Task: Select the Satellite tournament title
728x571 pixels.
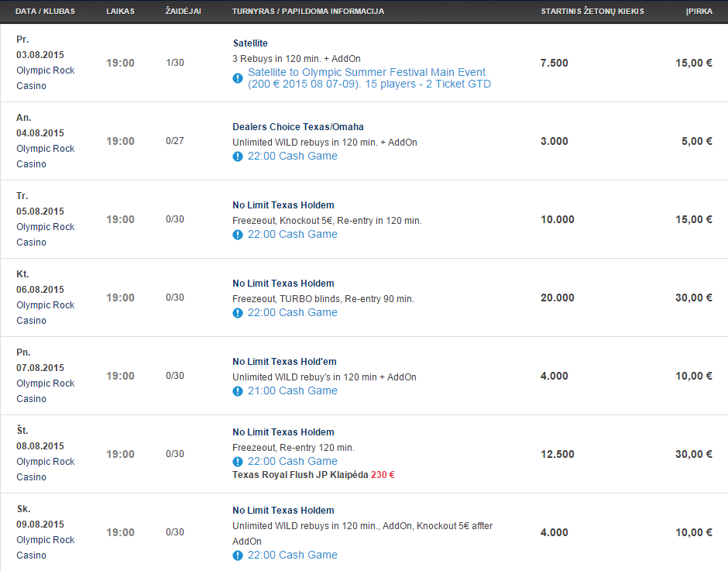Action: 250,43
